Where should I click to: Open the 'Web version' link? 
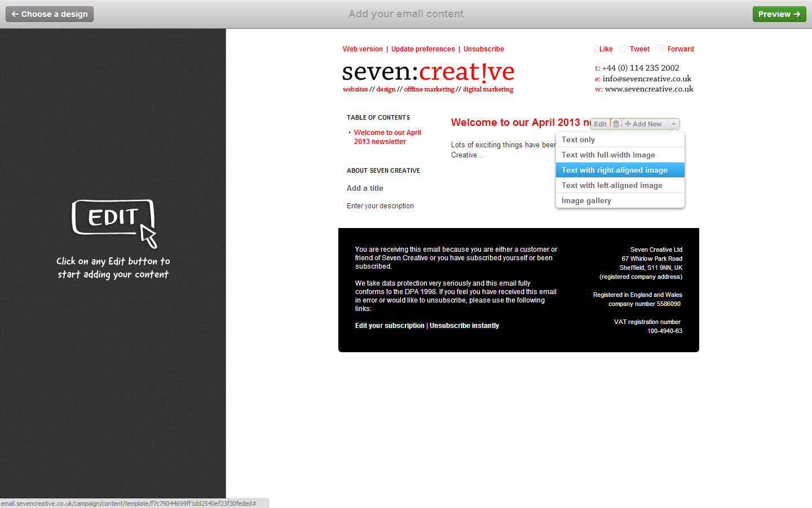click(x=363, y=49)
